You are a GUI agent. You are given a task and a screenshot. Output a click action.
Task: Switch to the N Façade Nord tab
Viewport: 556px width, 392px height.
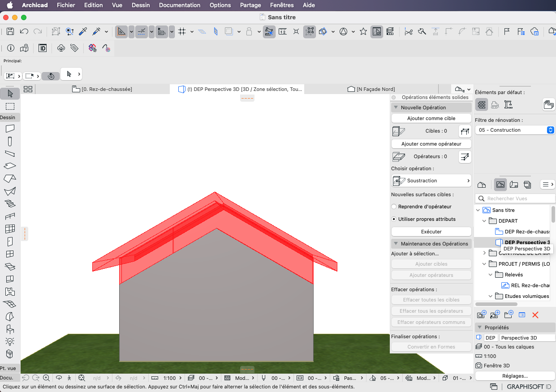(x=371, y=89)
